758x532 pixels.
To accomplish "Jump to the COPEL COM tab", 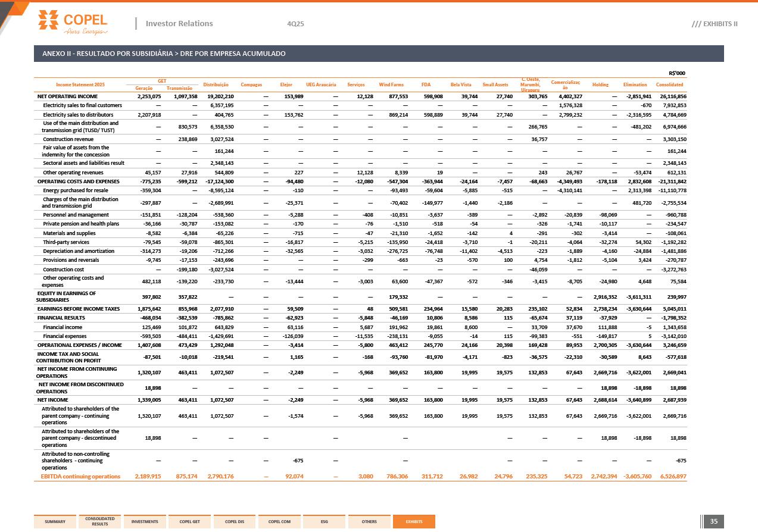I will 279,522.
